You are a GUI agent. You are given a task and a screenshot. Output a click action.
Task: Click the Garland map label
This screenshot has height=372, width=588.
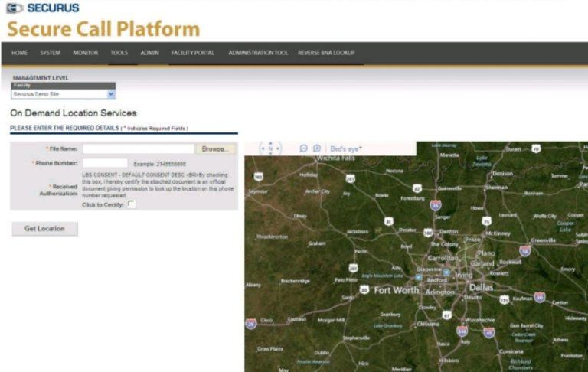[482, 263]
